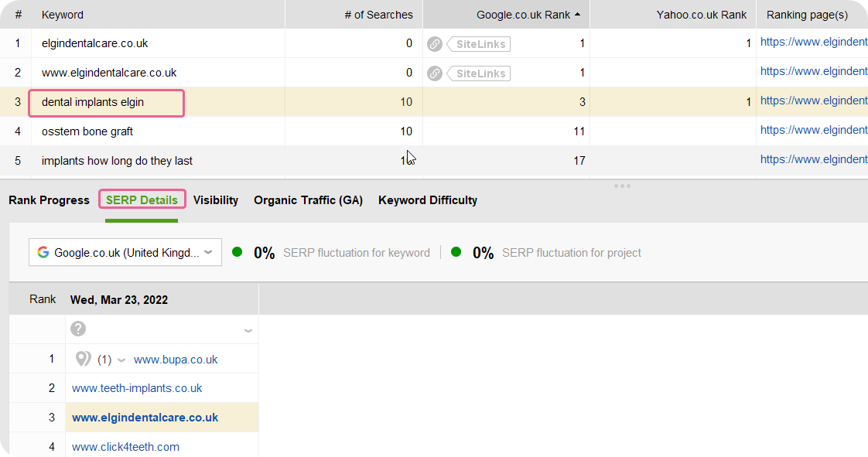Open the Visibility tab
Viewport: 868px width, 457px height.
[215, 200]
